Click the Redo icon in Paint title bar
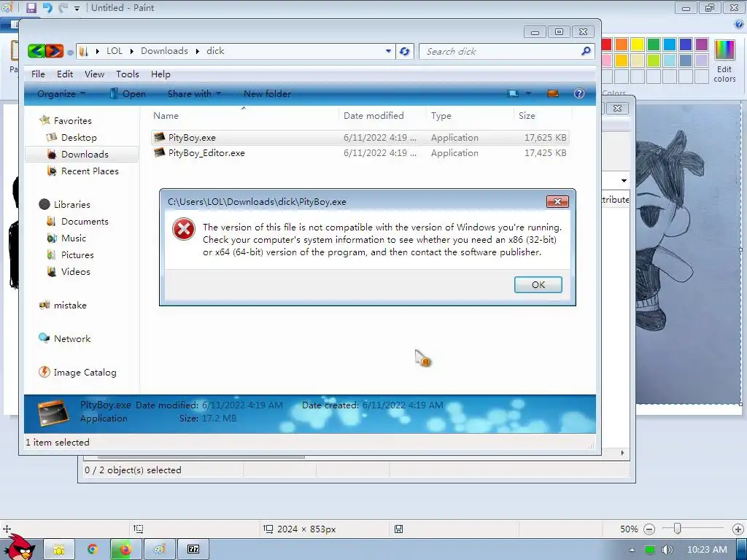 (63, 7)
